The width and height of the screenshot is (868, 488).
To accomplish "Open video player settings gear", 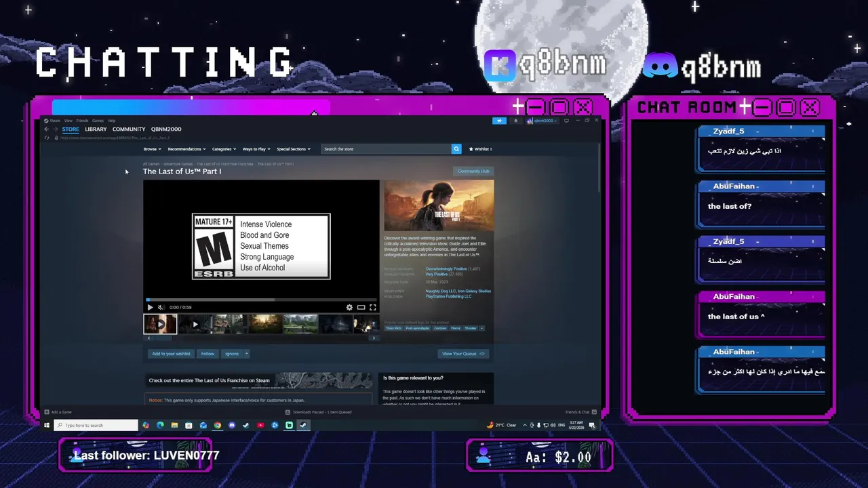I will coord(349,307).
